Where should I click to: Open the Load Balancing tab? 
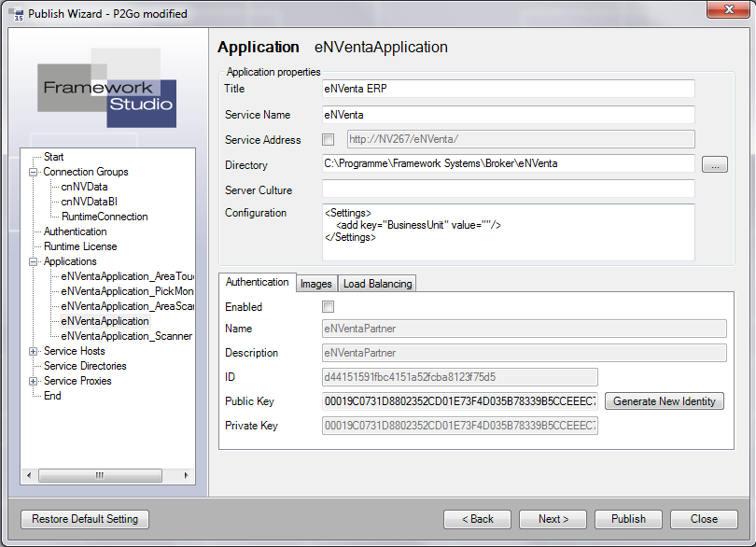pyautogui.click(x=377, y=284)
